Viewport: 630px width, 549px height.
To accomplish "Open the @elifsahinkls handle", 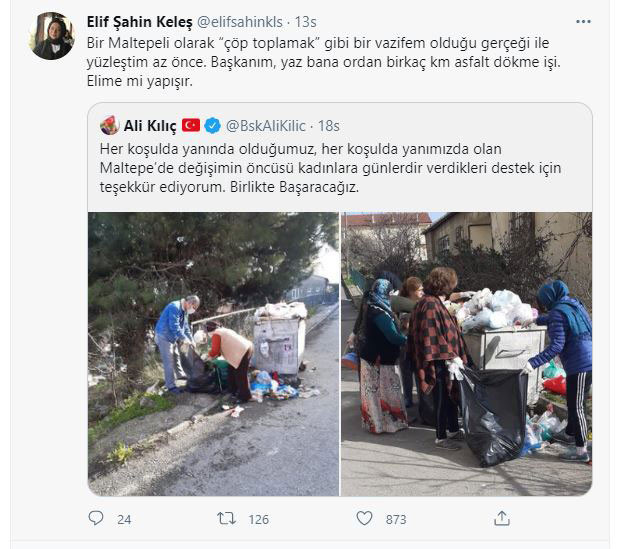I will click(240, 22).
